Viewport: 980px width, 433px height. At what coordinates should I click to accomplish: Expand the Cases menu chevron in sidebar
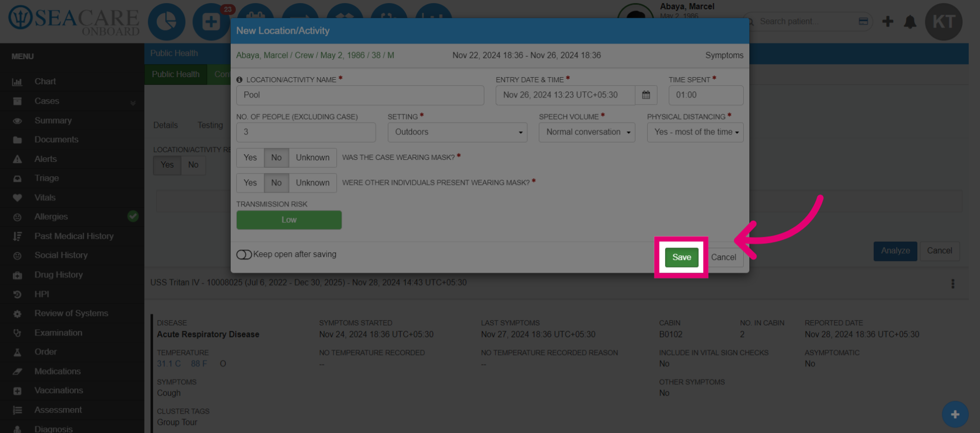133,102
